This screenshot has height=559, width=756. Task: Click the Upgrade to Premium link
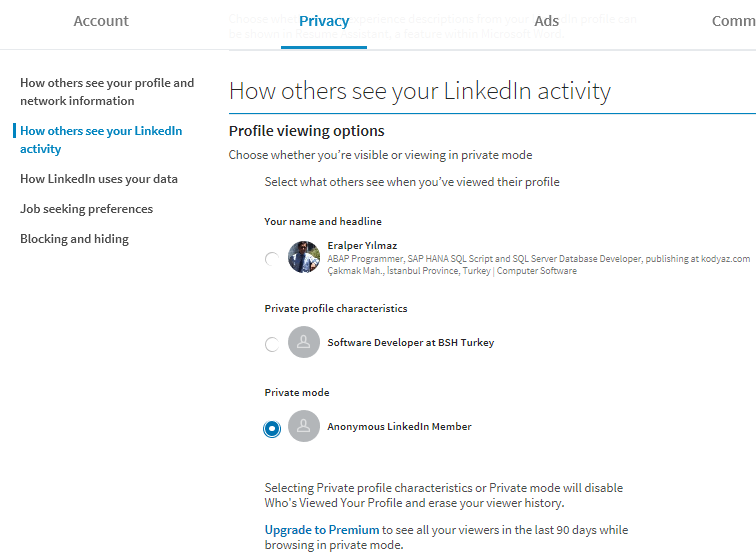322,530
